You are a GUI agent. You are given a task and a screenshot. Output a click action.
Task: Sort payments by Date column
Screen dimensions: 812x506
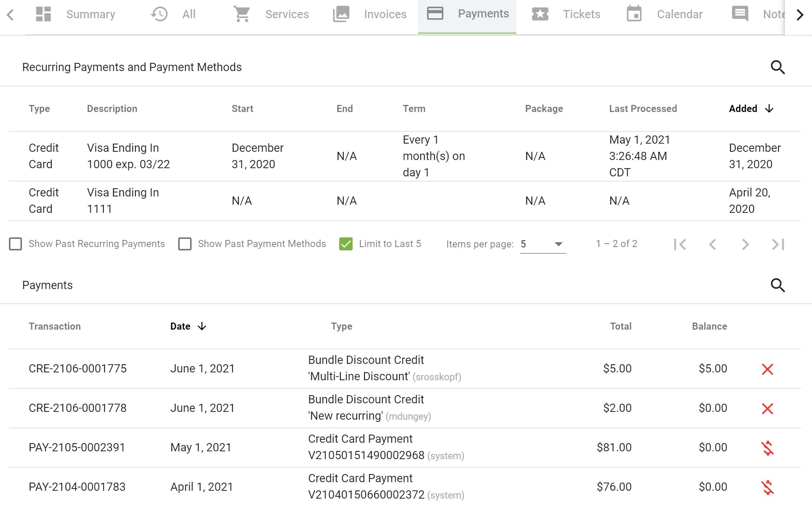tap(180, 326)
